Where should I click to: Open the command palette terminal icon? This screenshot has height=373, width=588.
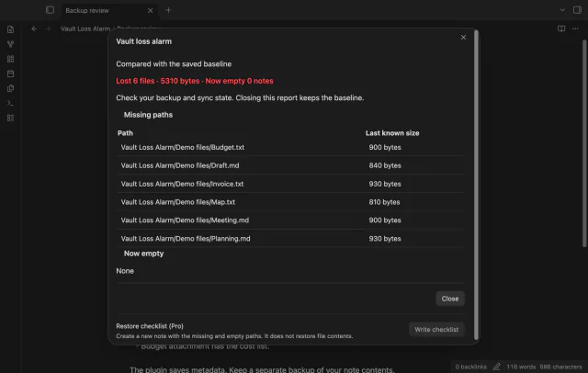10,103
